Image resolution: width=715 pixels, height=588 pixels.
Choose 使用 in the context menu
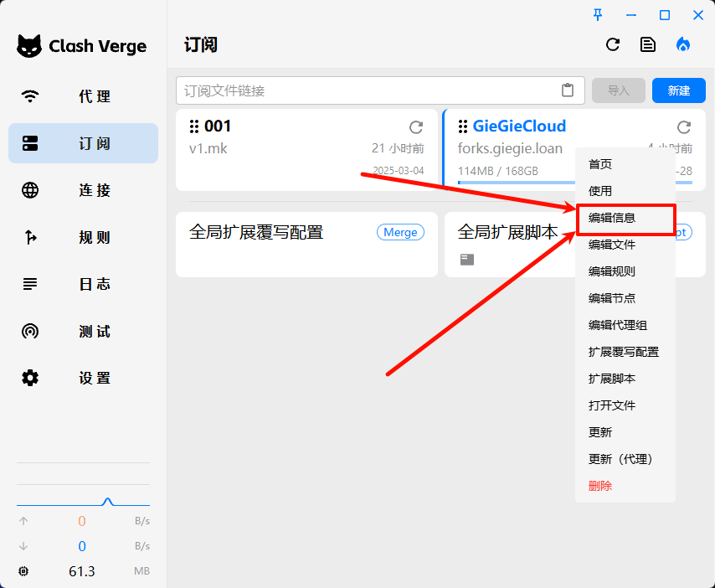[625, 191]
